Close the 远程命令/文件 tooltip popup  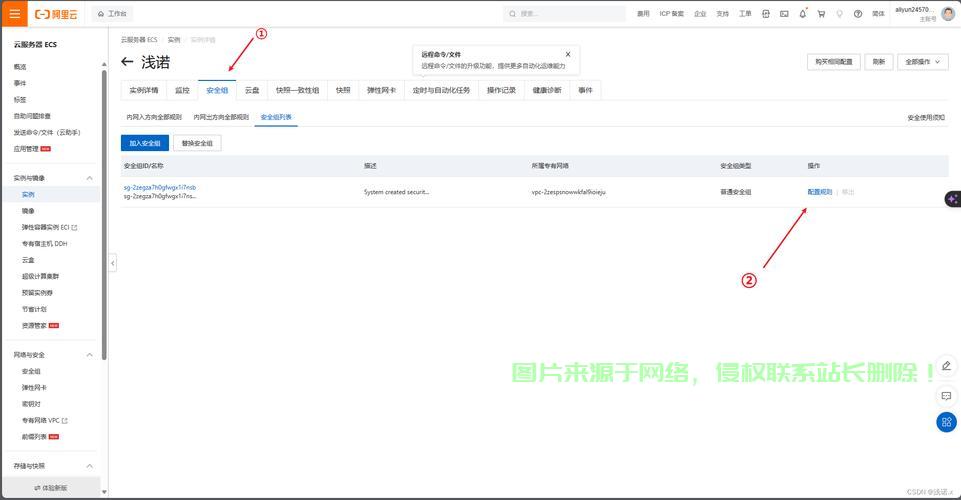pyautogui.click(x=568, y=54)
